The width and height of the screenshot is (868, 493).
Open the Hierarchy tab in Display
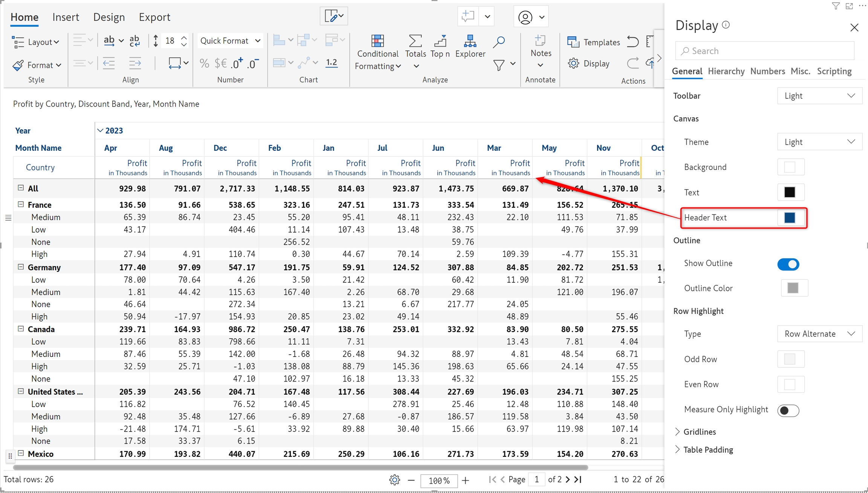click(726, 71)
